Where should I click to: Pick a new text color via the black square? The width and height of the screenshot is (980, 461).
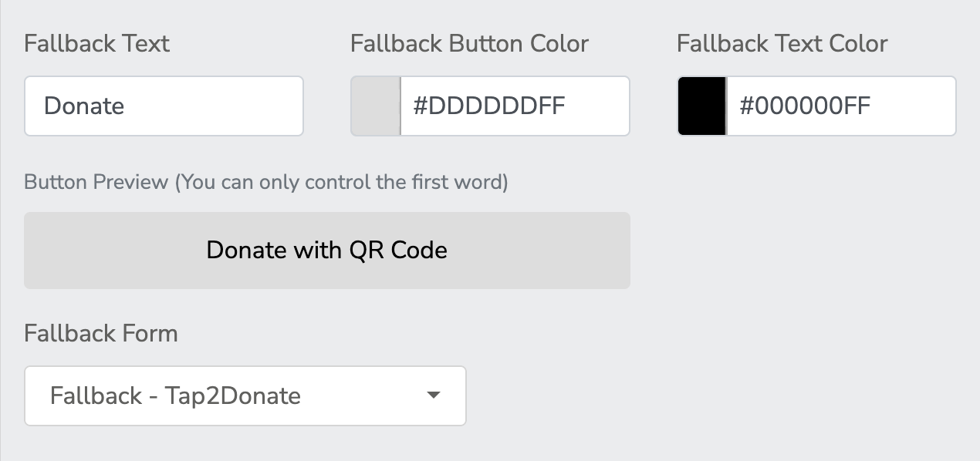(702, 106)
